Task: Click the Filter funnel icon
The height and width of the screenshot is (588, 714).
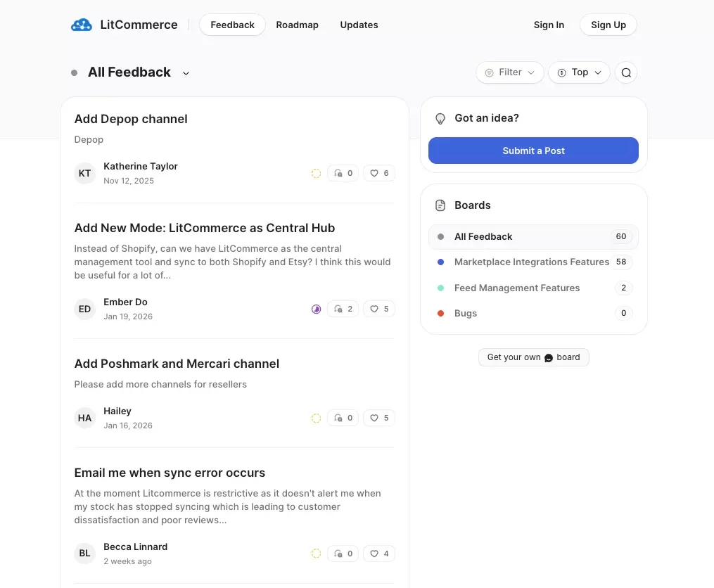Action: (x=490, y=72)
